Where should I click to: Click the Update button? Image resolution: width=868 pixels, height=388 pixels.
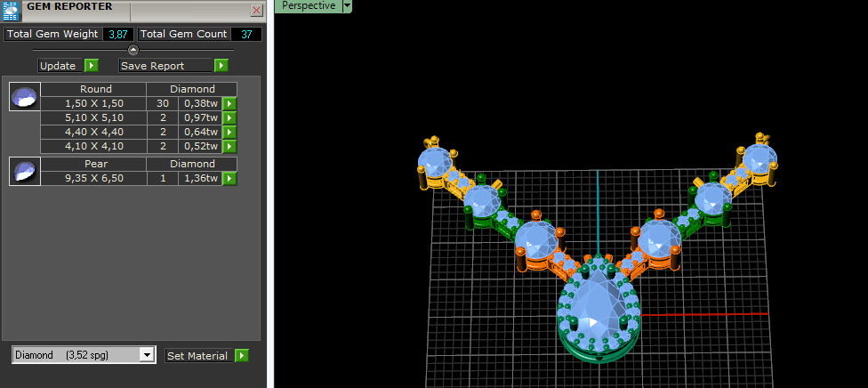click(60, 65)
